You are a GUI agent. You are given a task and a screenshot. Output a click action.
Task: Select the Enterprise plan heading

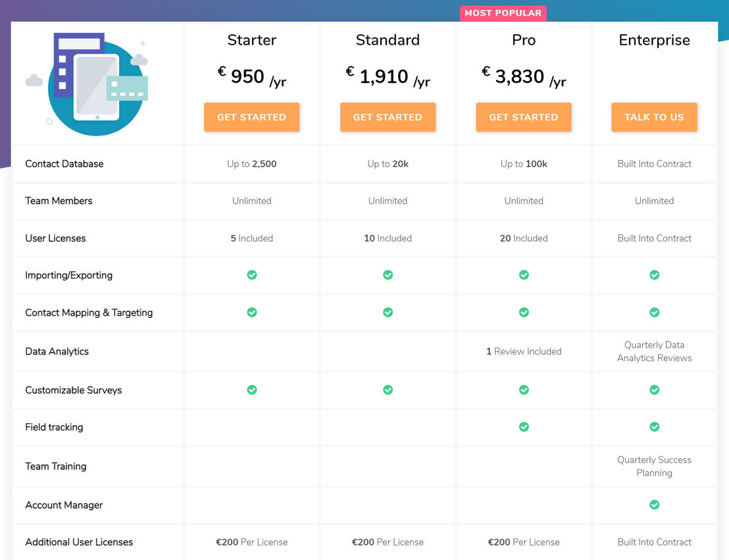coord(655,40)
